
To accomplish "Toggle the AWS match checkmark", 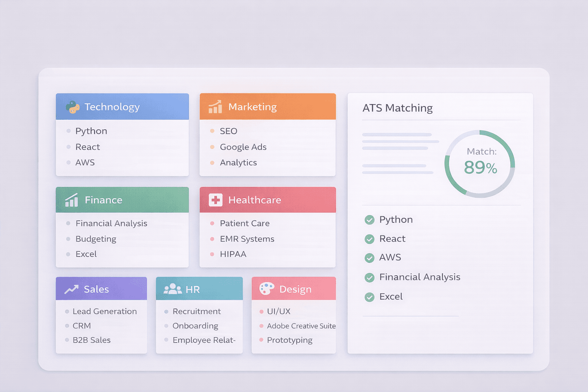I will tap(369, 258).
